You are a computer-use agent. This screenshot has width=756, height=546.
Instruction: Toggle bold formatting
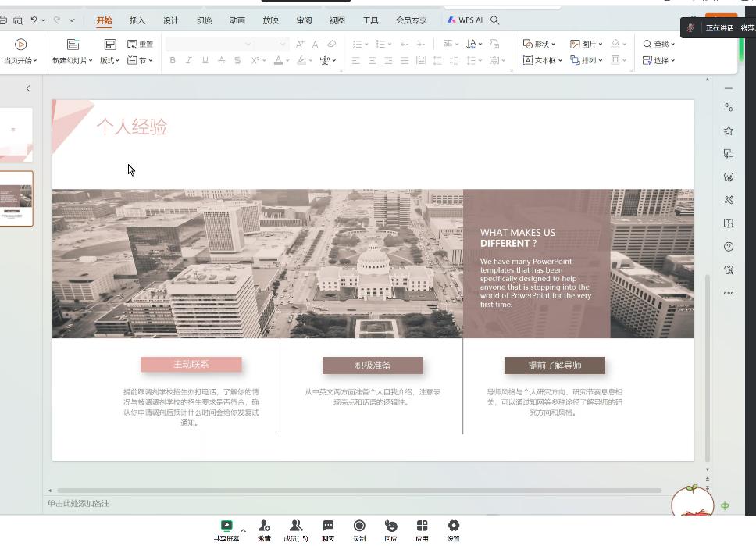click(x=173, y=60)
